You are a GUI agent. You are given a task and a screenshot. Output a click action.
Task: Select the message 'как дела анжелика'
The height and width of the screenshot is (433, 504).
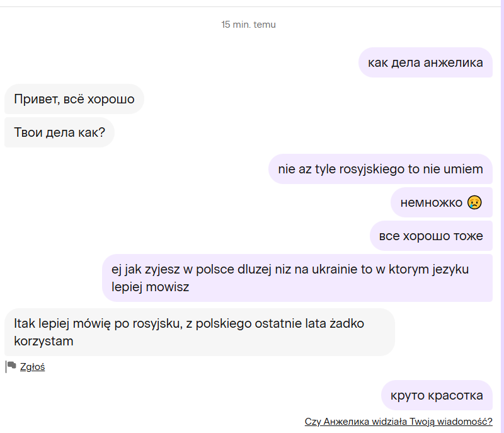point(425,62)
